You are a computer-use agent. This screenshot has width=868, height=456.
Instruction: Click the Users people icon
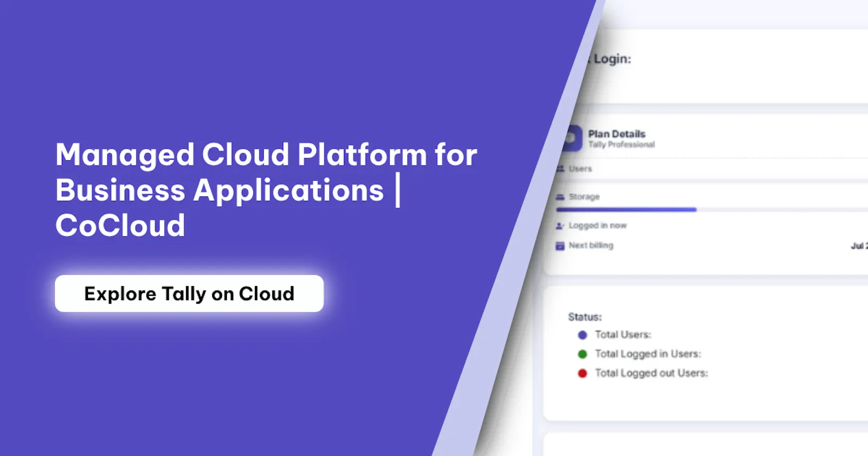(560, 169)
